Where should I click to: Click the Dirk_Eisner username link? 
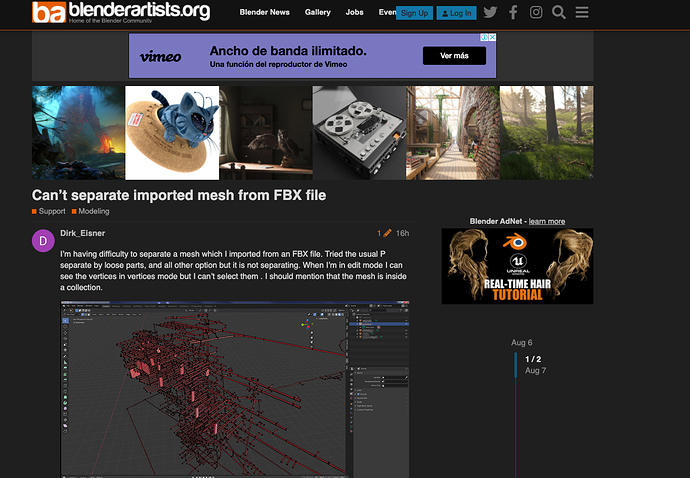(x=83, y=233)
